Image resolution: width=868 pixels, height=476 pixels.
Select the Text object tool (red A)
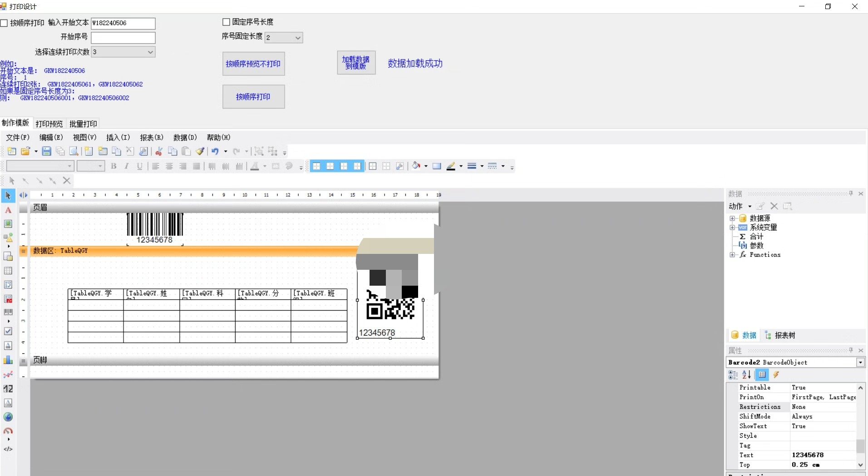click(x=8, y=210)
